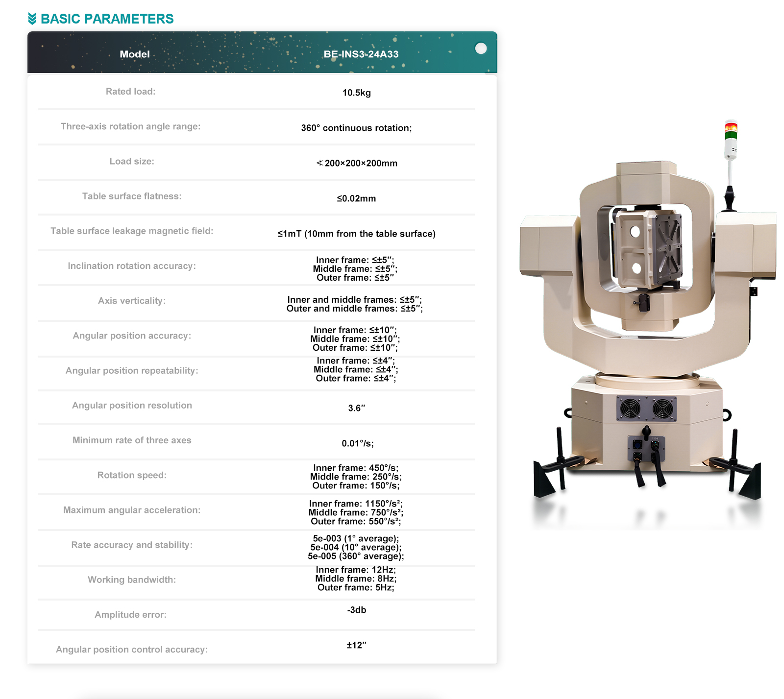
Task: Click the 360° continuous rotation value
Action: tap(356, 128)
